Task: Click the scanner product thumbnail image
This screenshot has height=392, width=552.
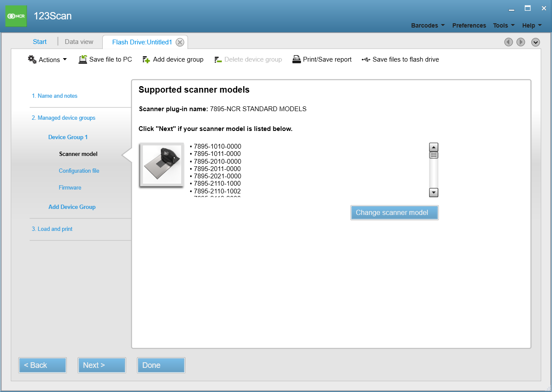Action: [x=162, y=165]
